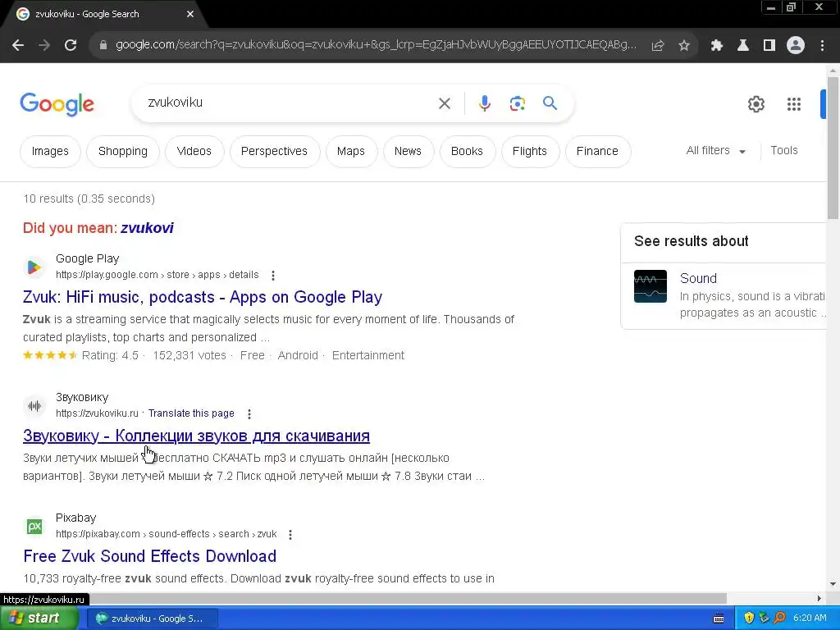
Task: Click security shield tray icon
Action: click(749, 619)
